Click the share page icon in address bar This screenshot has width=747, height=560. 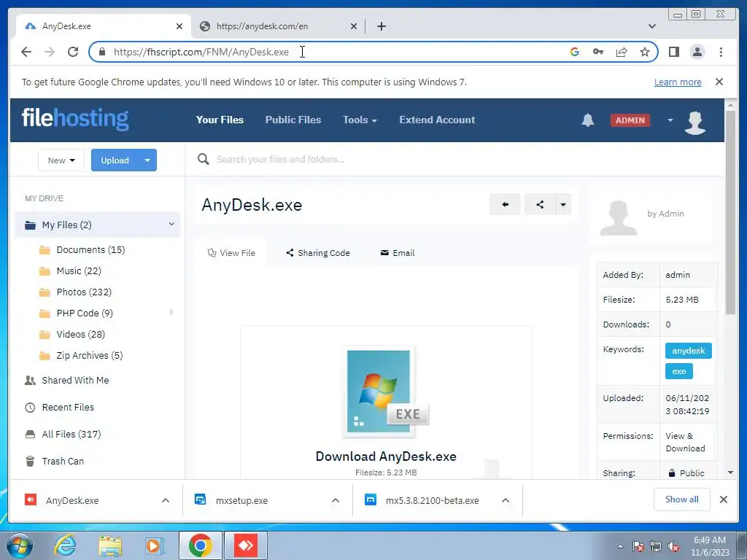click(x=622, y=52)
